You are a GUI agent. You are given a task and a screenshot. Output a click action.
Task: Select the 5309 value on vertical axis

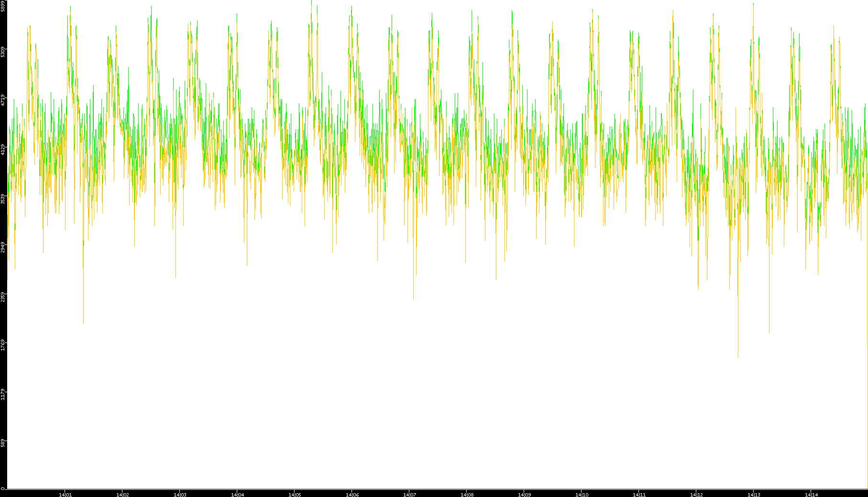(x=3, y=52)
